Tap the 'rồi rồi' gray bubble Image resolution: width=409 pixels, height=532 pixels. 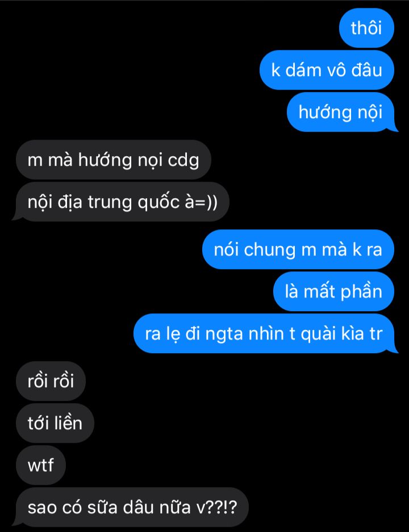(x=51, y=381)
